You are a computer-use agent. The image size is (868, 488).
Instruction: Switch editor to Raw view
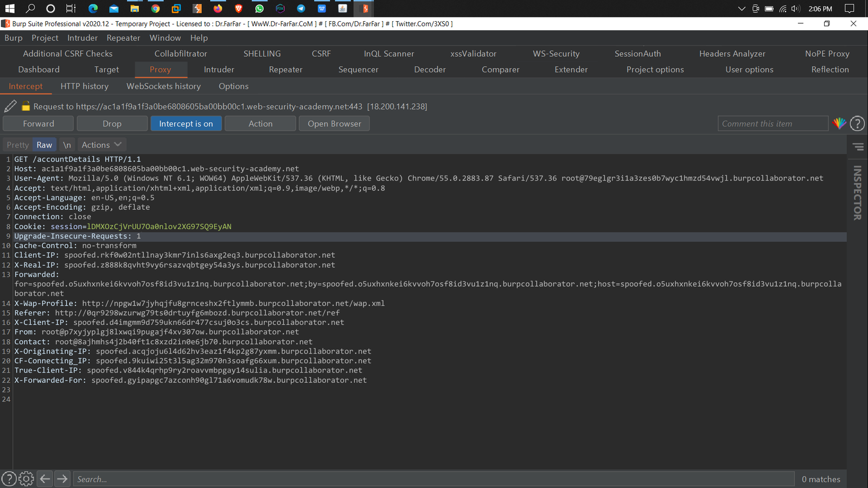click(x=44, y=145)
